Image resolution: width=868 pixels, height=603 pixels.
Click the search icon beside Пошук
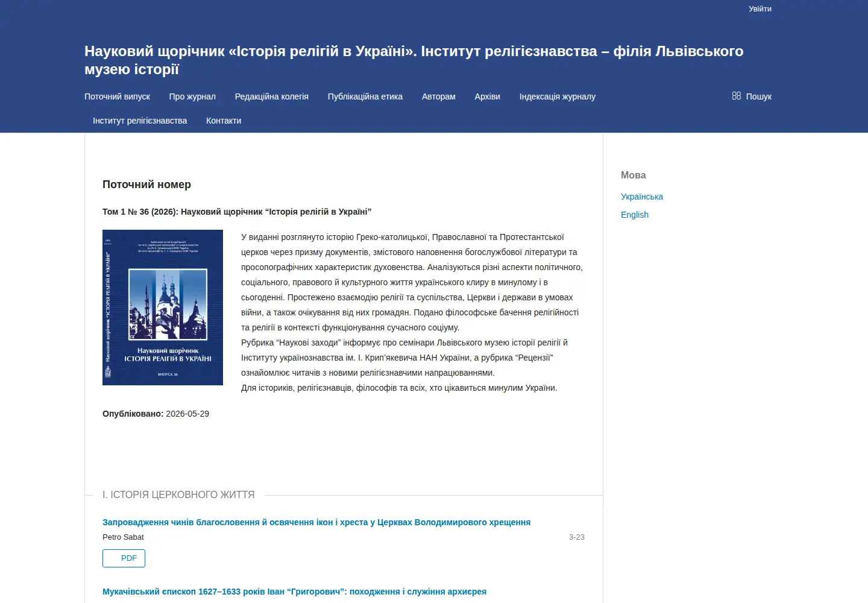(736, 96)
